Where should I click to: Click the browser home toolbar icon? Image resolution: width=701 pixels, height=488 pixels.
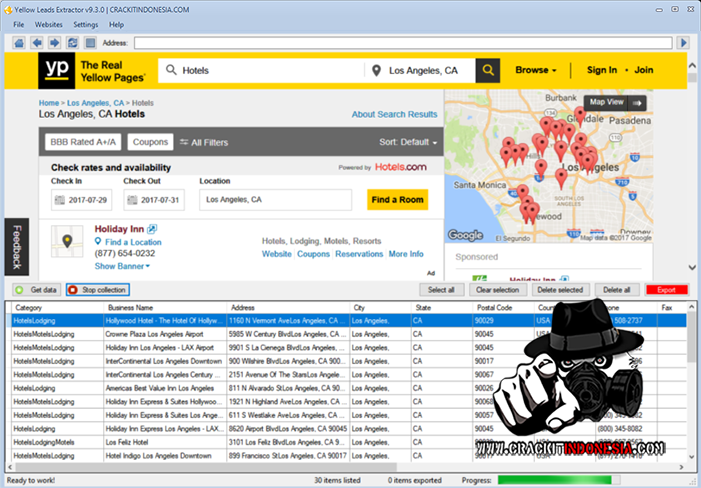click(19, 43)
